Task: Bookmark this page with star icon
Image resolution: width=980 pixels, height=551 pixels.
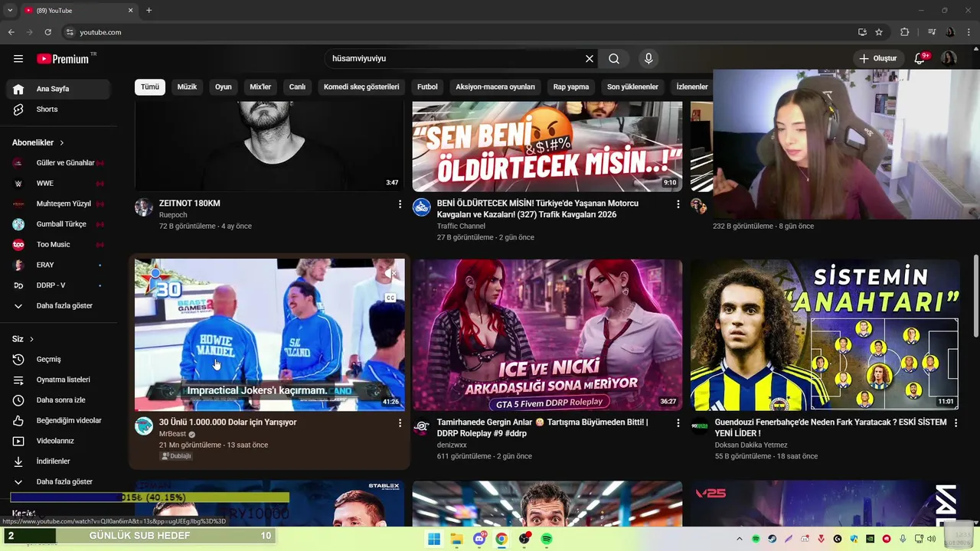Action: pos(879,32)
